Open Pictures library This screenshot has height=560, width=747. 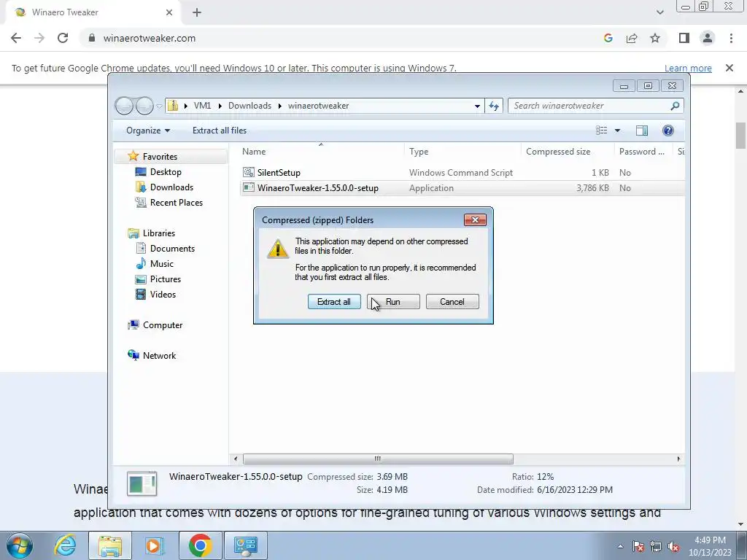point(166,279)
